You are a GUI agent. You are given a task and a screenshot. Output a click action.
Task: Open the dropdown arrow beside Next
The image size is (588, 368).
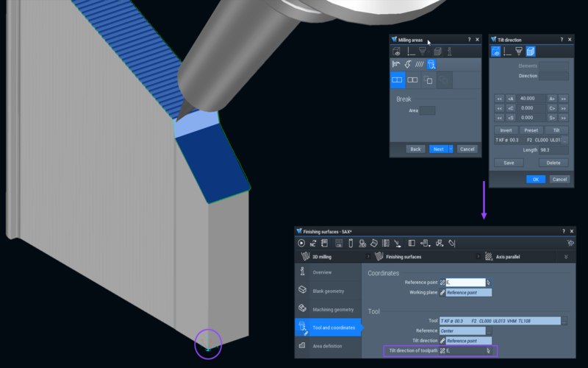451,149
